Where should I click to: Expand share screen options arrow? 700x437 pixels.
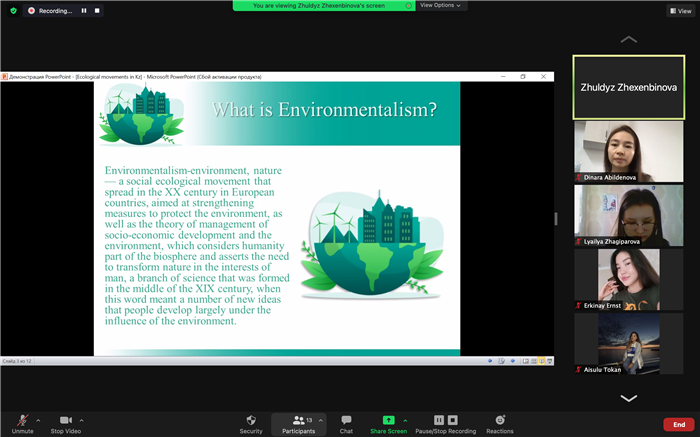[404, 420]
